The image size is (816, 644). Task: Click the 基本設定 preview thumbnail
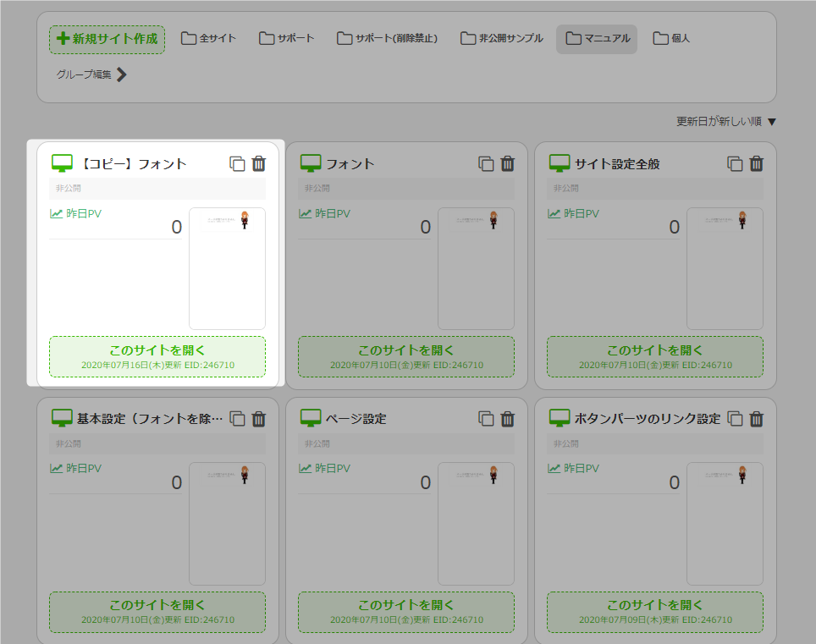pyautogui.click(x=228, y=524)
